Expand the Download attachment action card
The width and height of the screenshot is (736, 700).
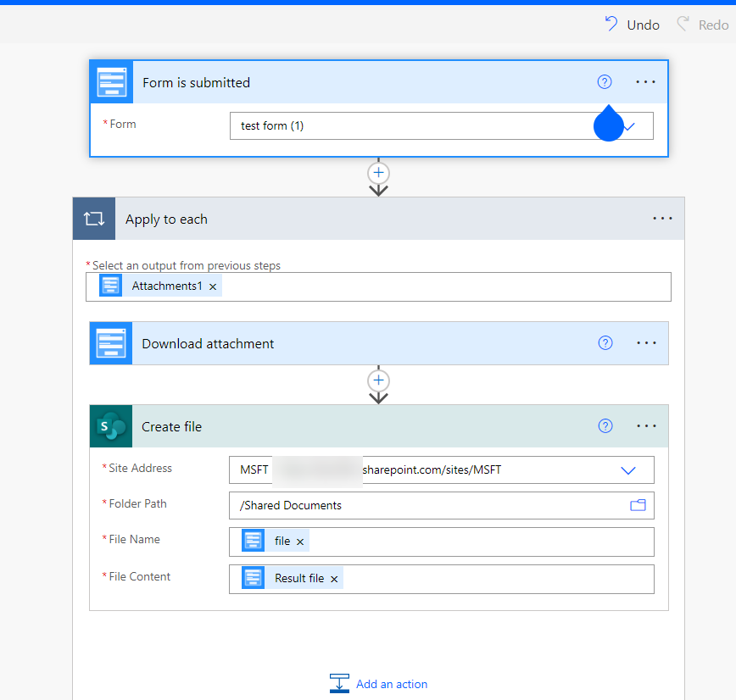pyautogui.click(x=339, y=343)
